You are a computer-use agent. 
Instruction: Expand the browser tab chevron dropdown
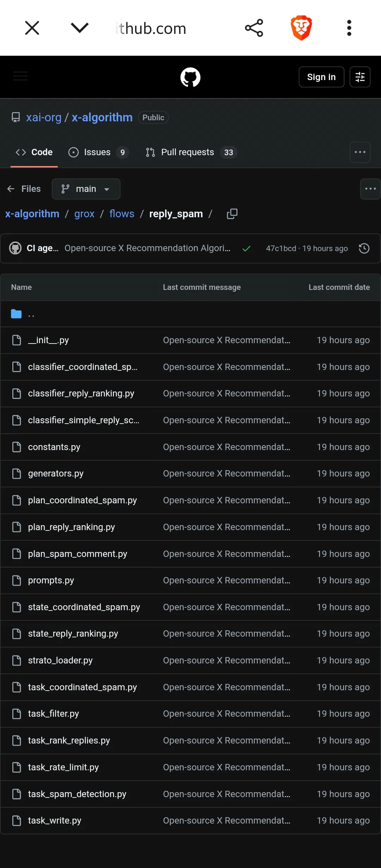tap(80, 28)
